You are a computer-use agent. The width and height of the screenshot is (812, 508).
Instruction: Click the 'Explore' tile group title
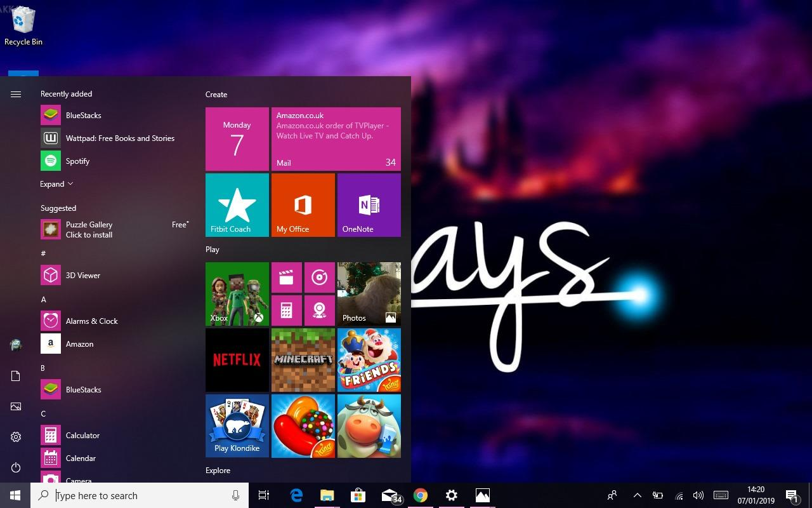218,471
